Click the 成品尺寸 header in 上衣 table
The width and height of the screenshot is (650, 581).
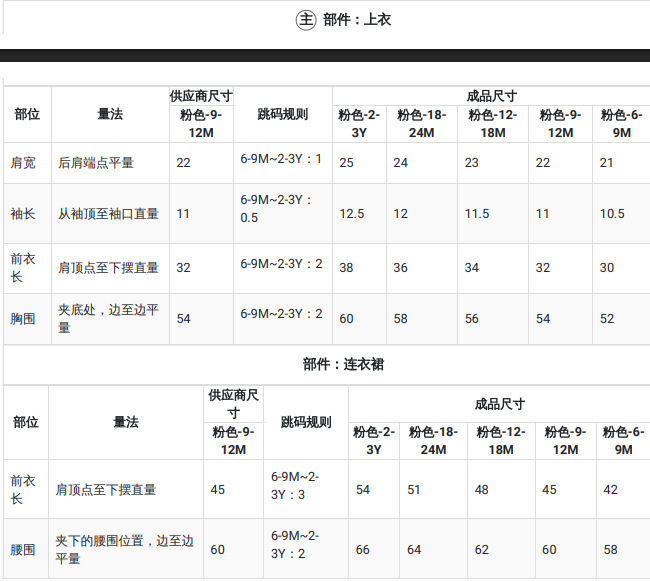pos(491,96)
